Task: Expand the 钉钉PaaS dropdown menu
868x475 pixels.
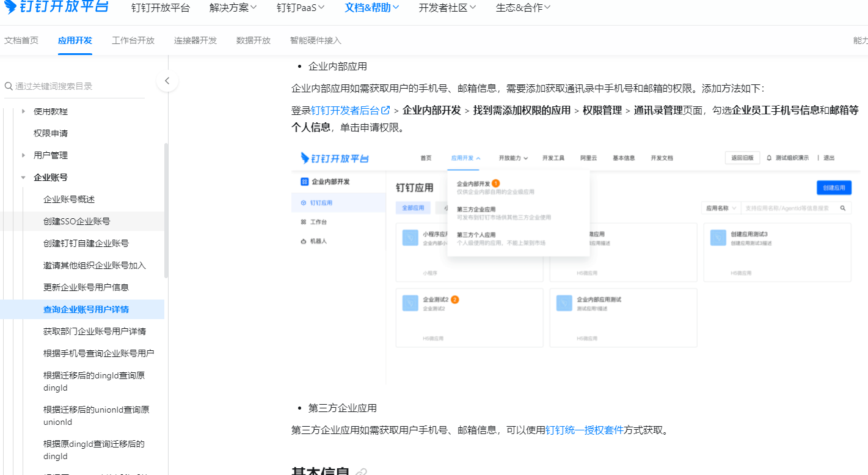Action: 301,8
